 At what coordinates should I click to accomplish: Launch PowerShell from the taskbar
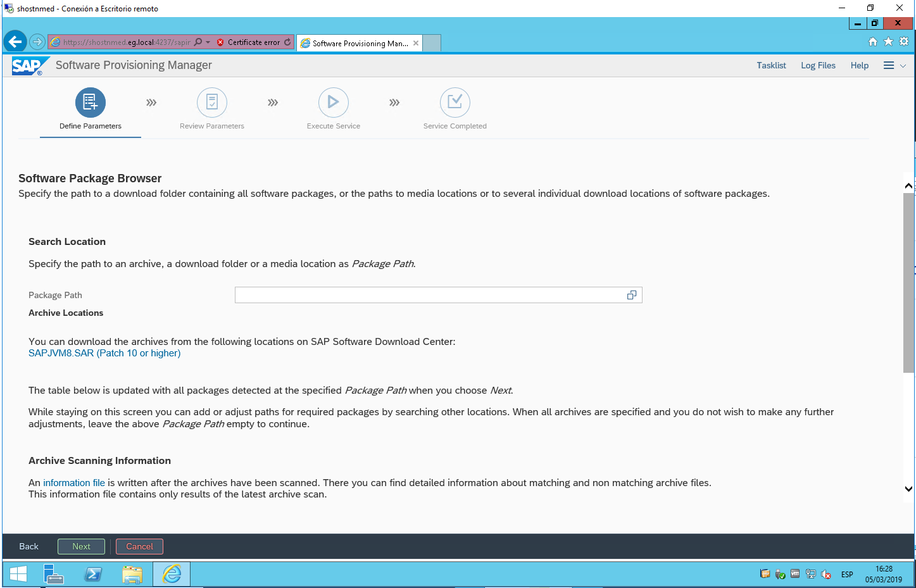tap(93, 574)
